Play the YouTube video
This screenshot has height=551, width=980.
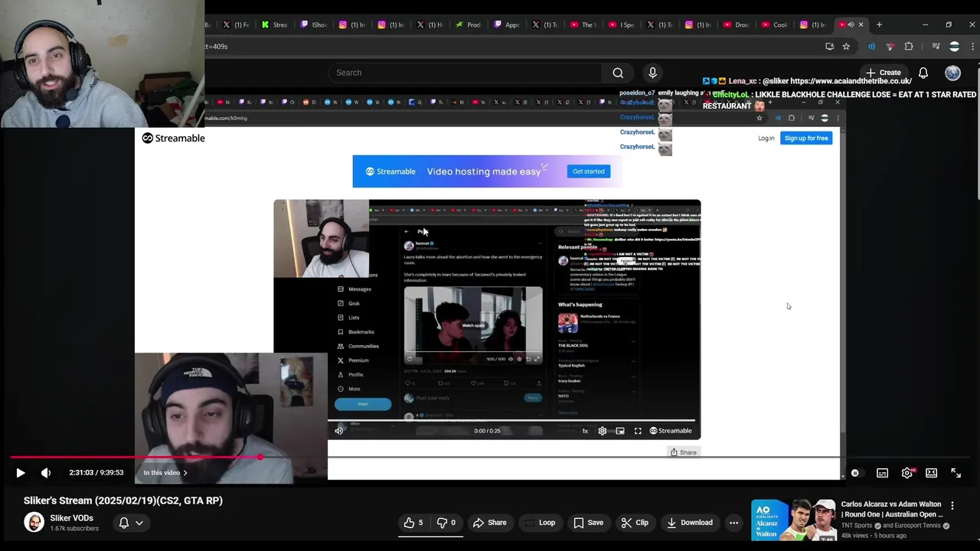point(21,473)
